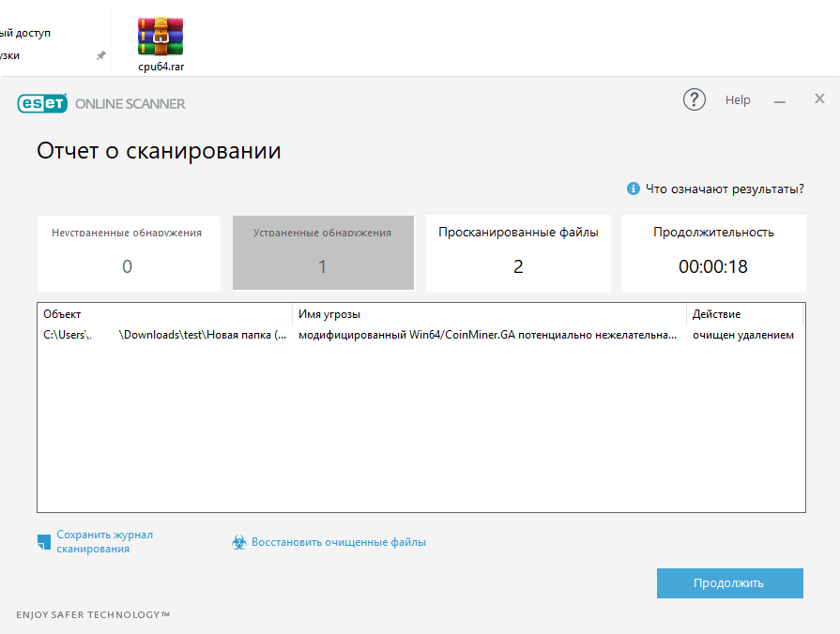Image resolution: width=840 pixels, height=634 pixels.
Task: Click the Help text label
Action: 738,100
